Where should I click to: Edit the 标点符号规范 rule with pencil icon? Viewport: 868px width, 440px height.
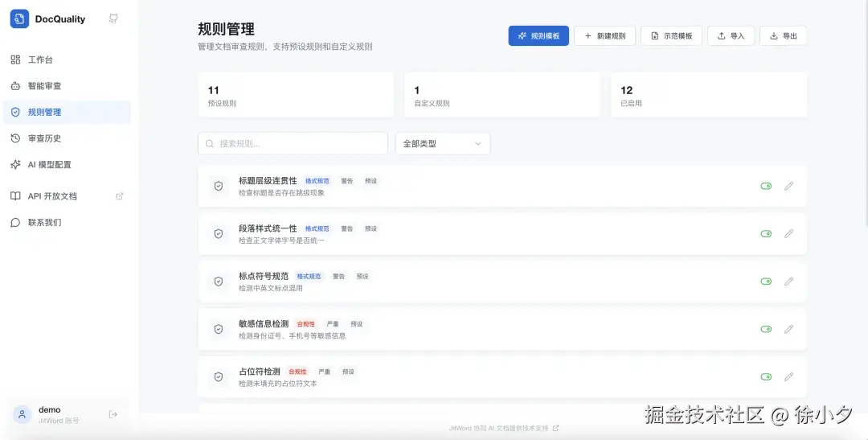[789, 282]
